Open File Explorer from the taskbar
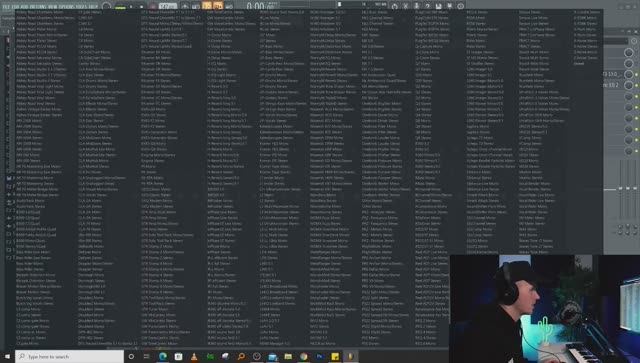Viewport: 640px width, 363px height. (288, 356)
